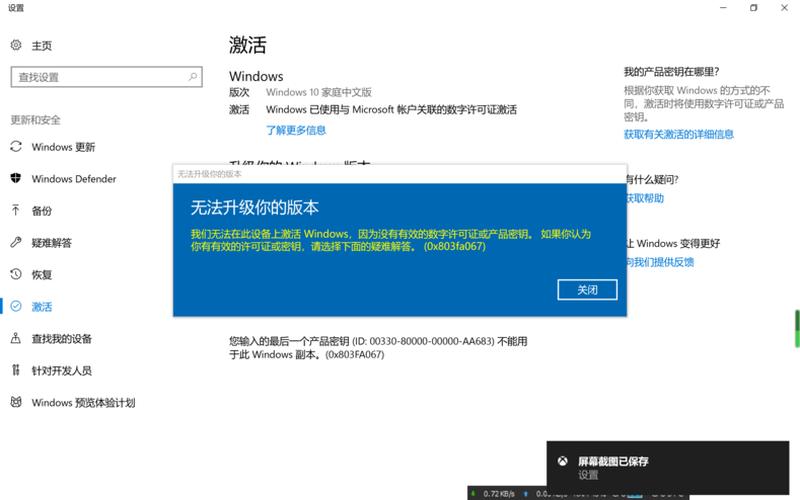Screen dimensions: 800x500
Task: Open 查找我的设备 settings
Action: point(62,339)
